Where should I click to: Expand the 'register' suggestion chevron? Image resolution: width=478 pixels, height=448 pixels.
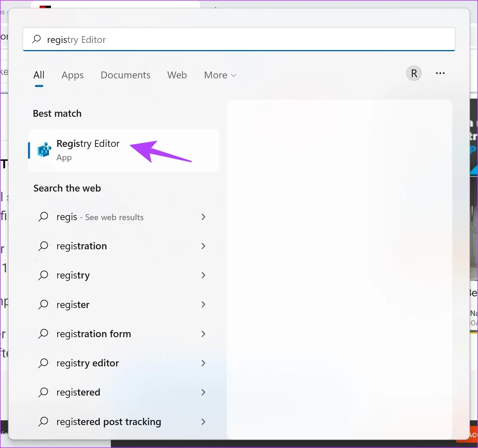click(203, 304)
